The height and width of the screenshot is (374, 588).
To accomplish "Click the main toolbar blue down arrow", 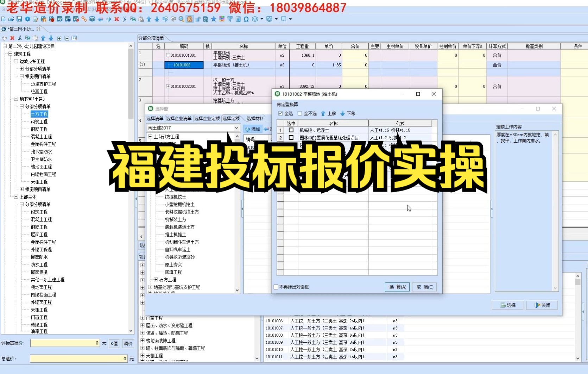I will (157, 19).
